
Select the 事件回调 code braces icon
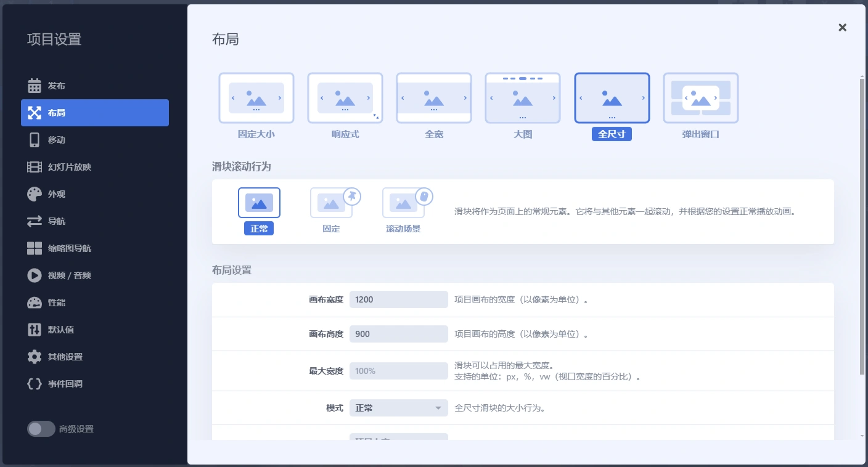[35, 384]
